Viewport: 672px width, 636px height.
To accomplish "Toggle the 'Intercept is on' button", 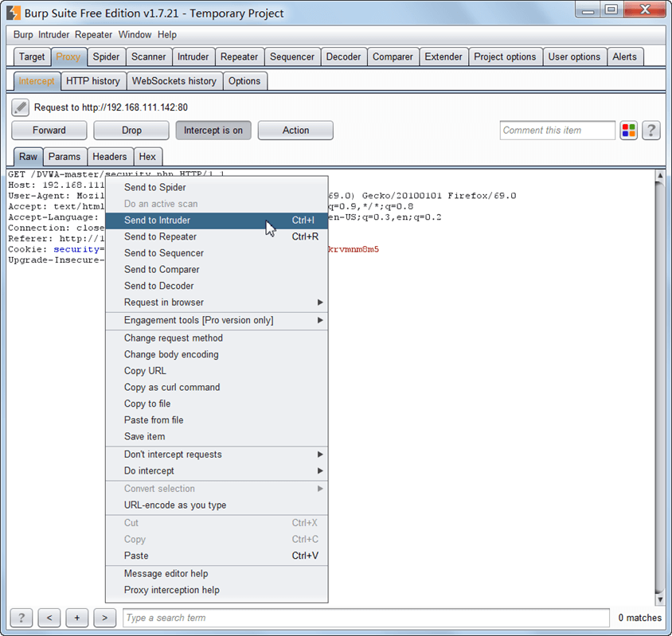I will [213, 131].
